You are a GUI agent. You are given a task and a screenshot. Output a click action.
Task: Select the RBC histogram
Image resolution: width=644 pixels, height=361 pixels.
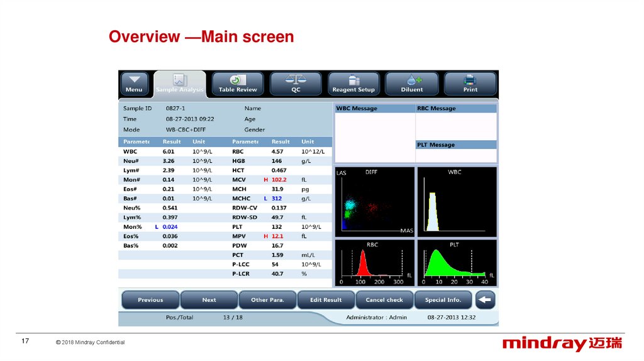pyautogui.click(x=375, y=263)
